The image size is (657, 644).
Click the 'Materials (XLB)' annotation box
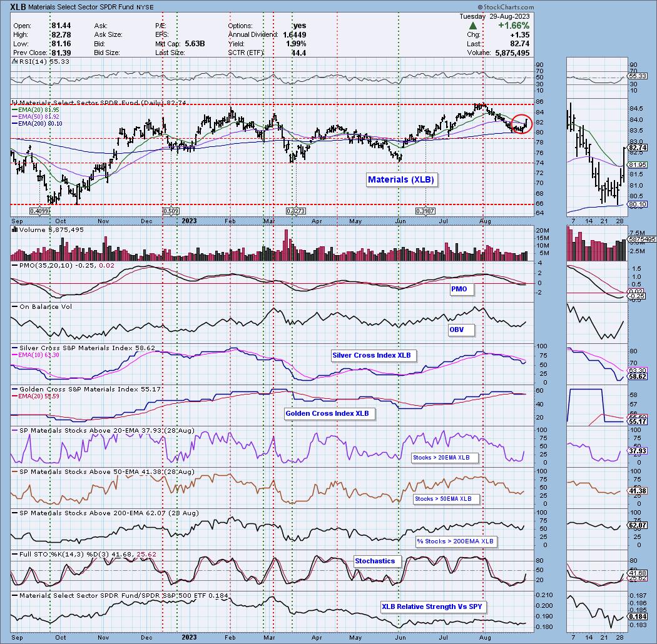(x=400, y=179)
